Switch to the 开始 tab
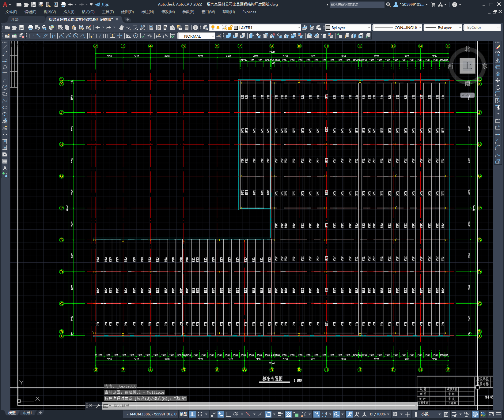Image resolution: width=504 pixels, height=420 pixels. 15,19
